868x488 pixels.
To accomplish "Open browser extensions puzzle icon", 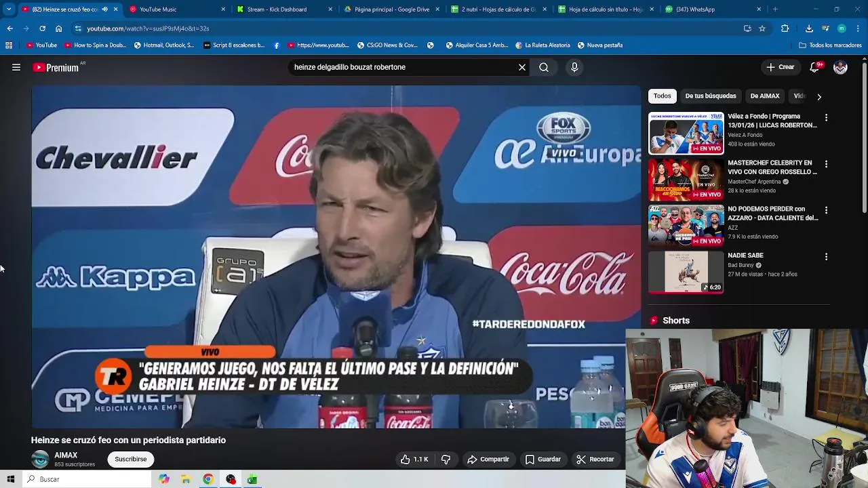I will pos(785,28).
